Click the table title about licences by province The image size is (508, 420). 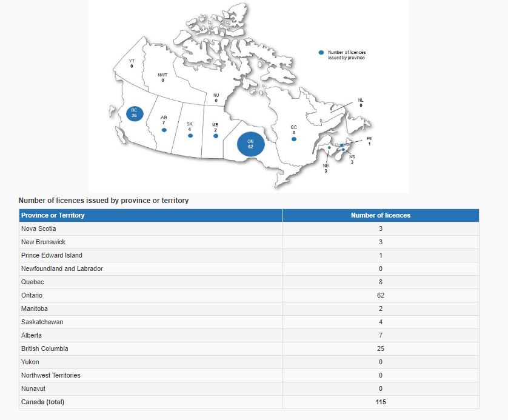[x=104, y=200]
